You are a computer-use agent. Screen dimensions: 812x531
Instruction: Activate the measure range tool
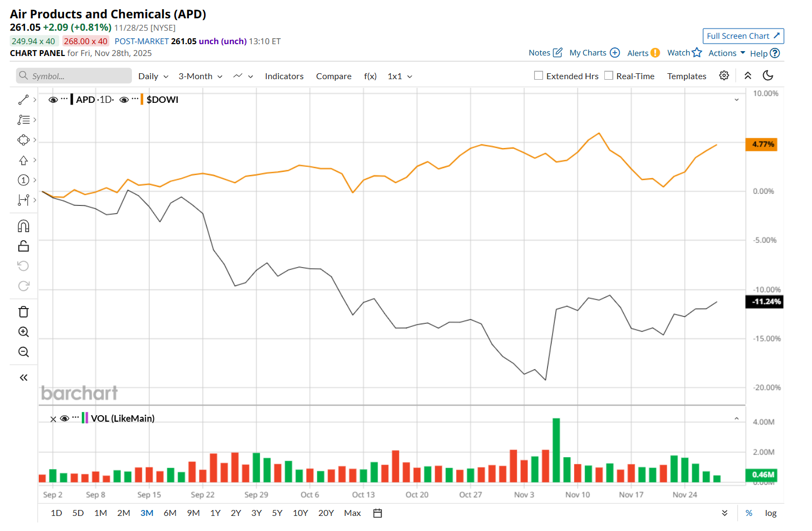click(23, 200)
